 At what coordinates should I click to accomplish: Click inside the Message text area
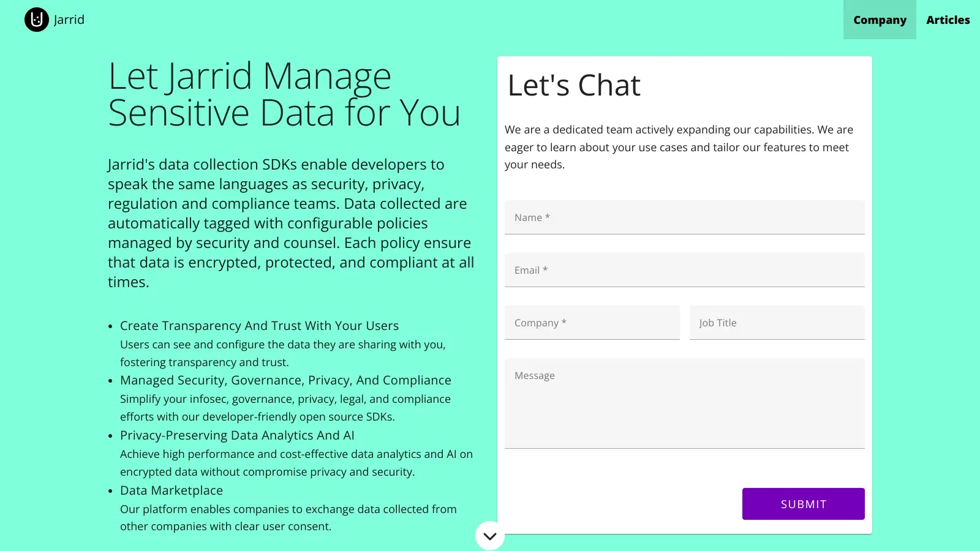(684, 403)
